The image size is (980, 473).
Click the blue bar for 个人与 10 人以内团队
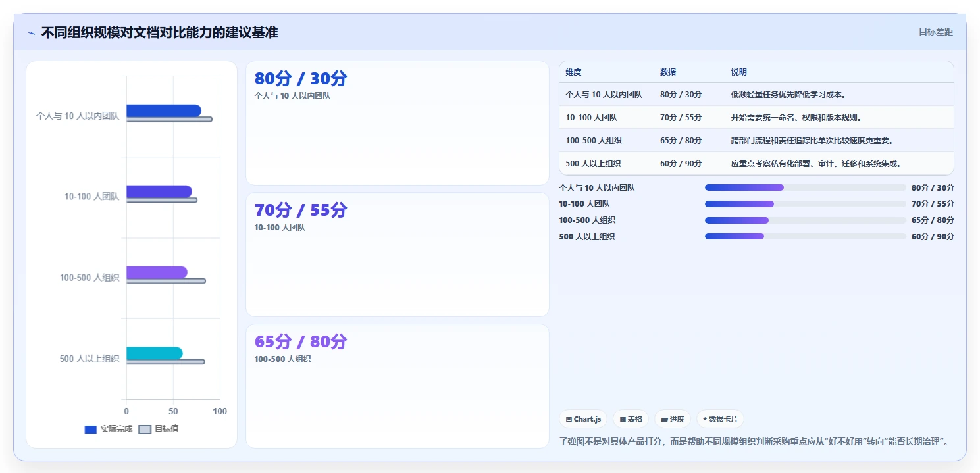pos(164,111)
